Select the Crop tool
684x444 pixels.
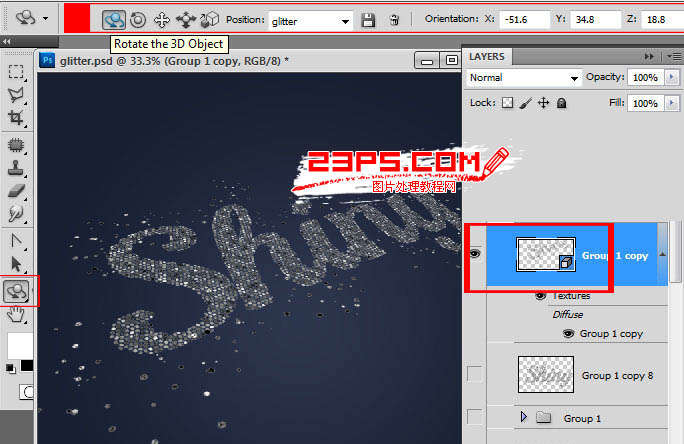(x=17, y=119)
